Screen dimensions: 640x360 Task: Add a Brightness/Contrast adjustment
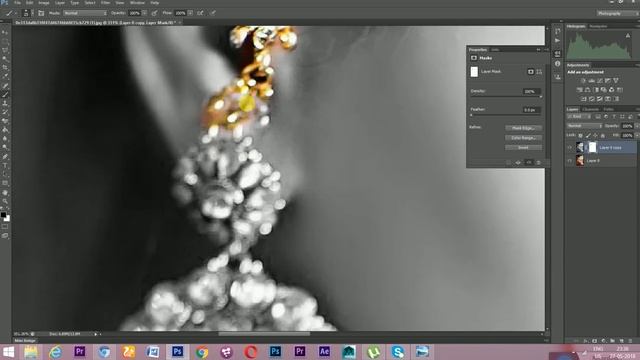tap(583, 81)
